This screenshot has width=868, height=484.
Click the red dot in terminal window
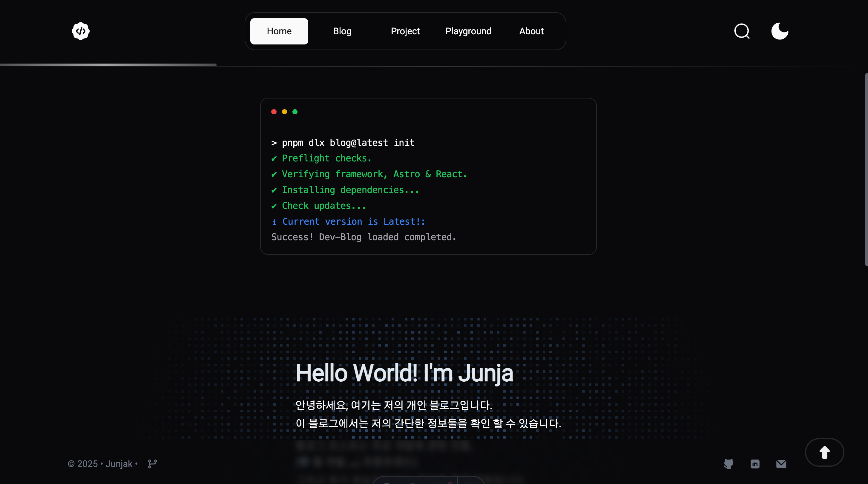[x=274, y=112]
